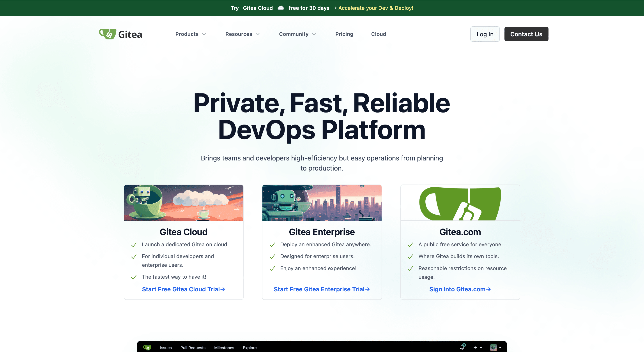Click the Gitea Cloud card heading
Screen dimensions: 644x352
pyautogui.click(x=184, y=232)
